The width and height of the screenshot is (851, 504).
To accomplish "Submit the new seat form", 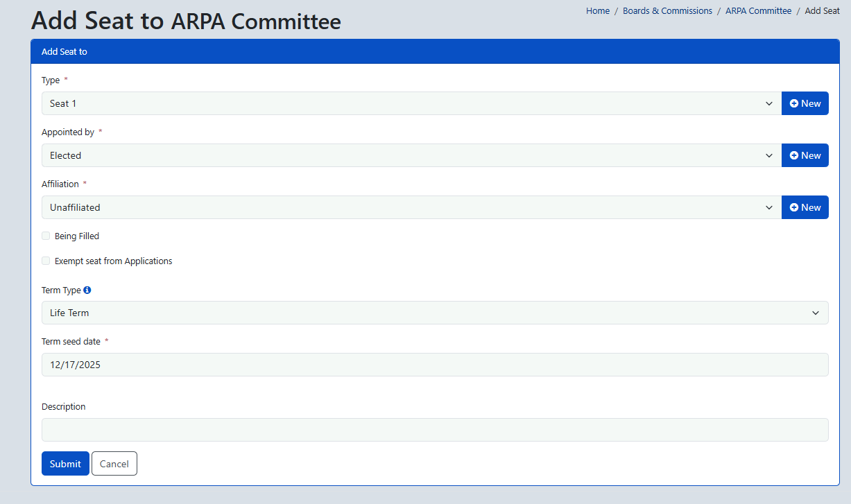I will point(65,464).
